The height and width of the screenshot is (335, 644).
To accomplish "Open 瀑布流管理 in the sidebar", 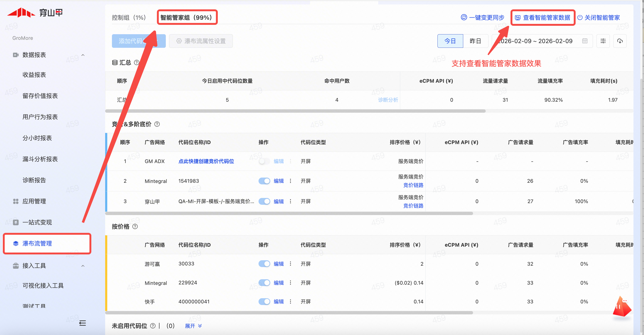I will (37, 243).
